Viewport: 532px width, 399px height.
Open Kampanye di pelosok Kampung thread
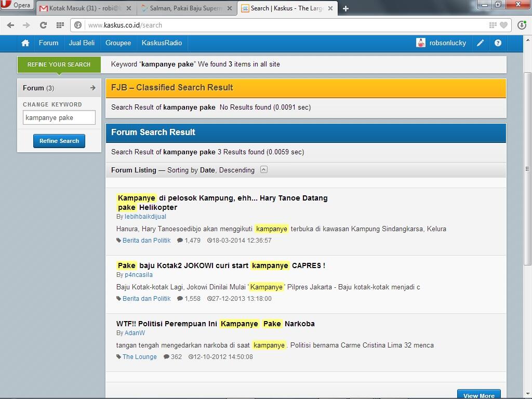222,203
